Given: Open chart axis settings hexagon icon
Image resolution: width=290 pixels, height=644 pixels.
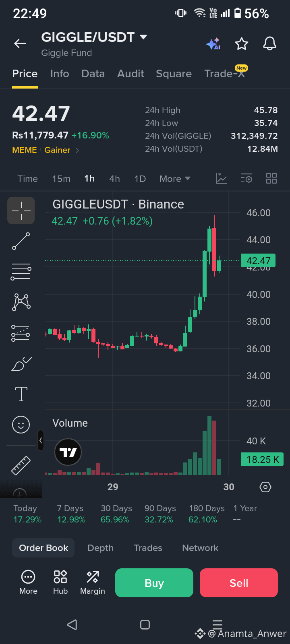Looking at the screenshot, I should pos(265,487).
